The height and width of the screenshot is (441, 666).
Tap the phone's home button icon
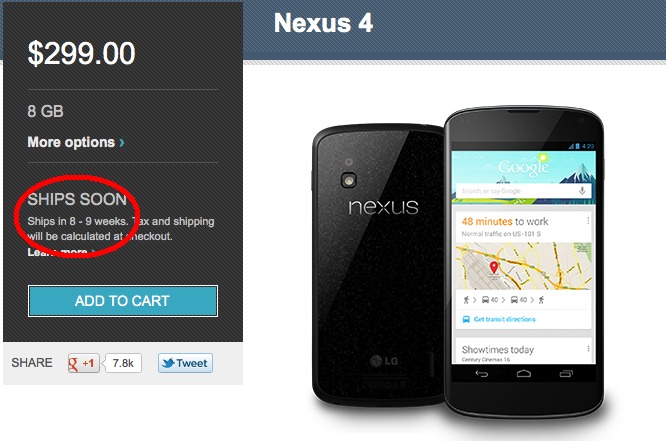(x=524, y=373)
